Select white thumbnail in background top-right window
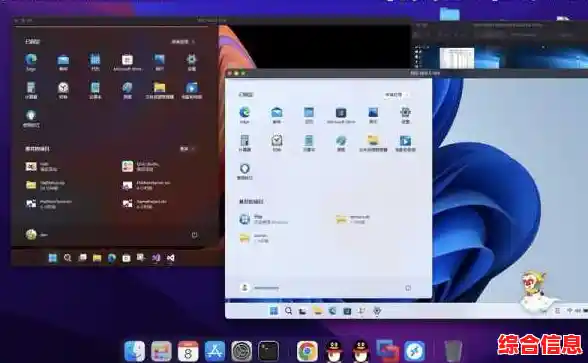The image size is (588, 363). (x=457, y=58)
